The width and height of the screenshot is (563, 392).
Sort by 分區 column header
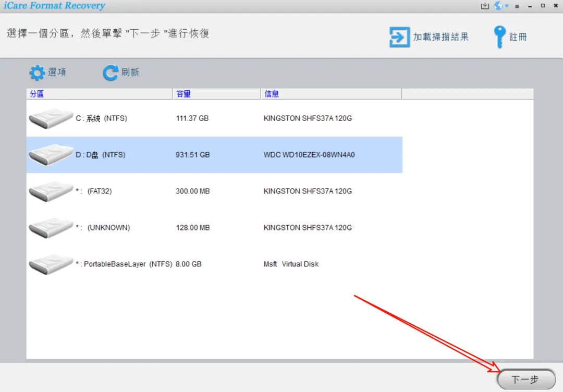(x=100, y=94)
